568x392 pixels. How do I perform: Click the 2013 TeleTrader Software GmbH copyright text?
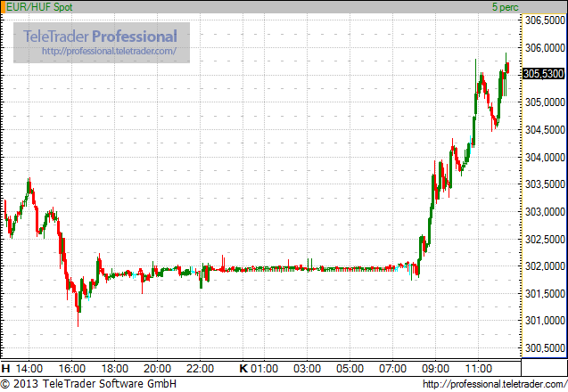(88, 384)
